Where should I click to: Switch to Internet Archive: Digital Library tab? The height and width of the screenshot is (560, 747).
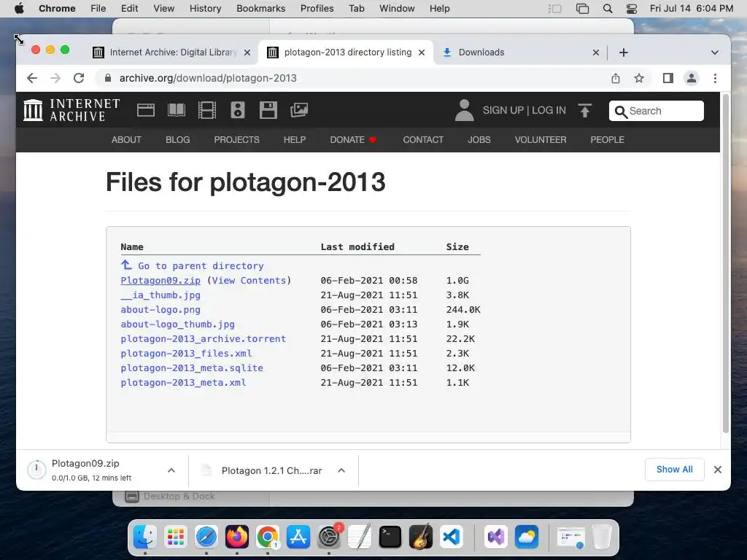coord(171,52)
